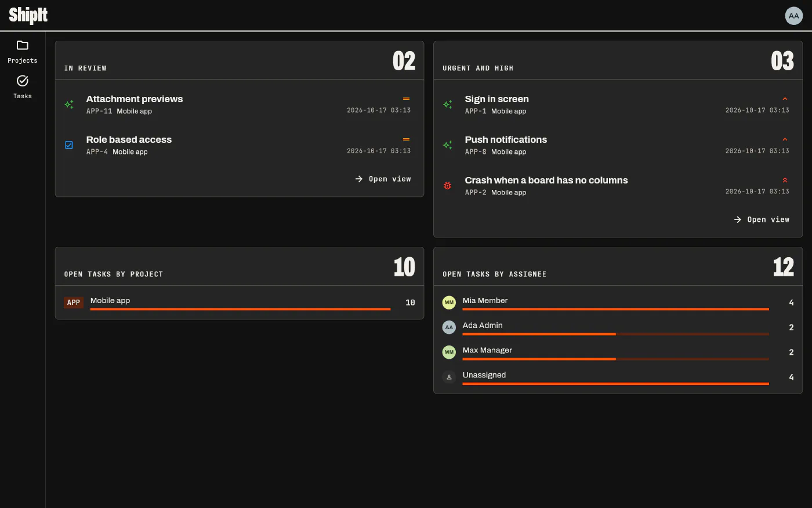Screen dimensions: 812x508
Task: Click the feature sparkle icon for Attachment previews
Action: [x=69, y=105]
